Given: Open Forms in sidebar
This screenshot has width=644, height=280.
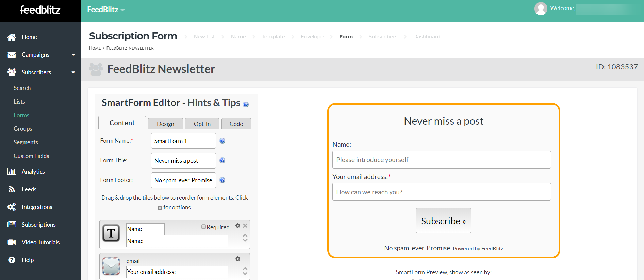Looking at the screenshot, I should tap(21, 115).
